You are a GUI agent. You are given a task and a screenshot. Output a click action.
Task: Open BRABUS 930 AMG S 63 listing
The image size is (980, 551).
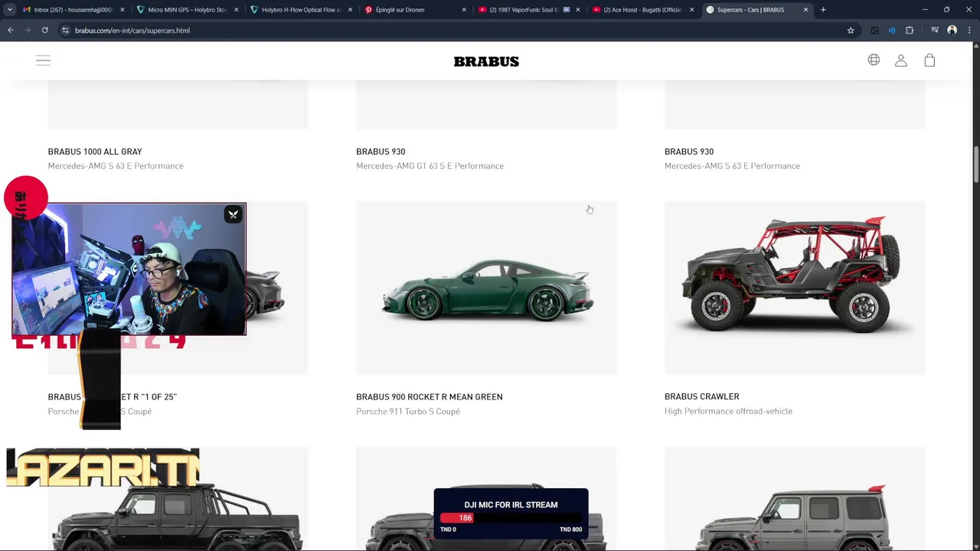689,152
